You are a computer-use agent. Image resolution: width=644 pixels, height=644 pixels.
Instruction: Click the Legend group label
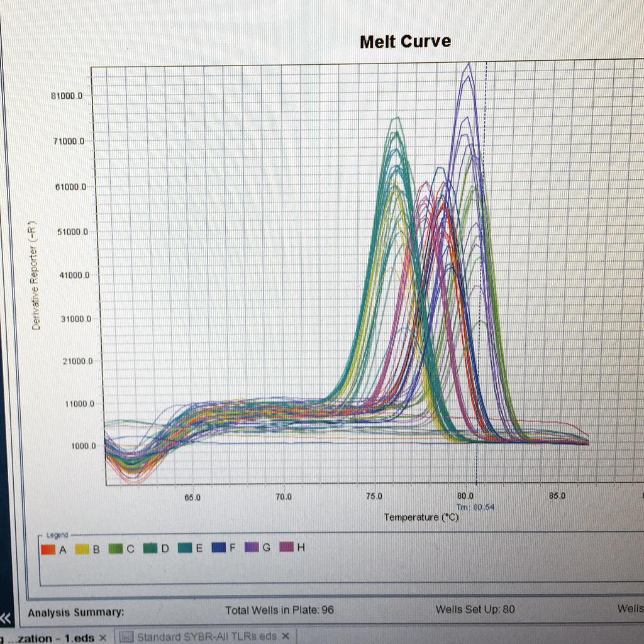tap(57, 535)
